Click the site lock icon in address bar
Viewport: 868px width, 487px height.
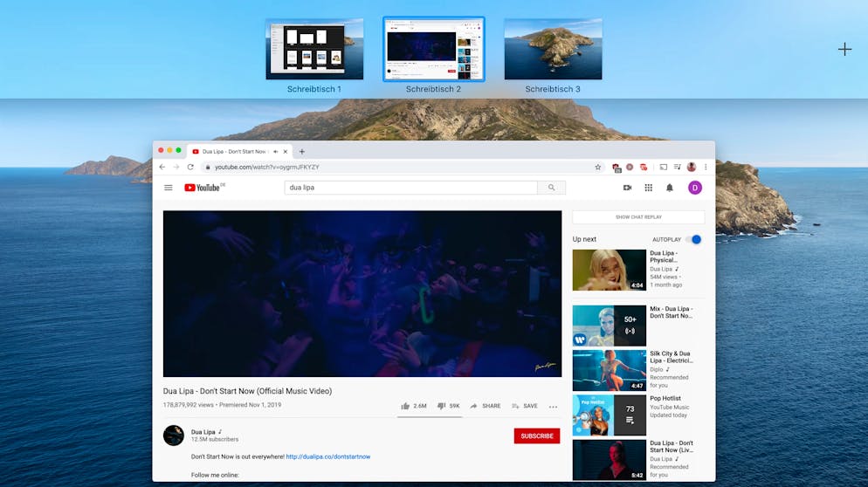208,167
